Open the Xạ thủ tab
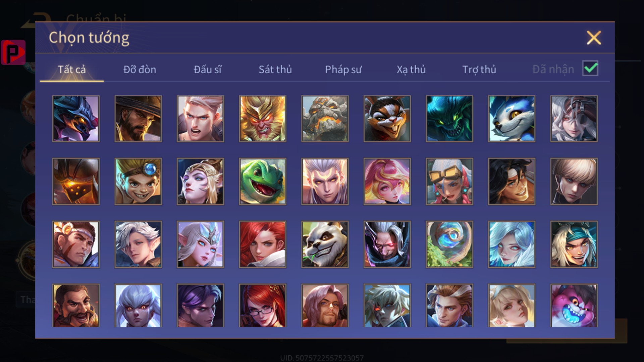Image resolution: width=644 pixels, height=362 pixels. pos(411,70)
